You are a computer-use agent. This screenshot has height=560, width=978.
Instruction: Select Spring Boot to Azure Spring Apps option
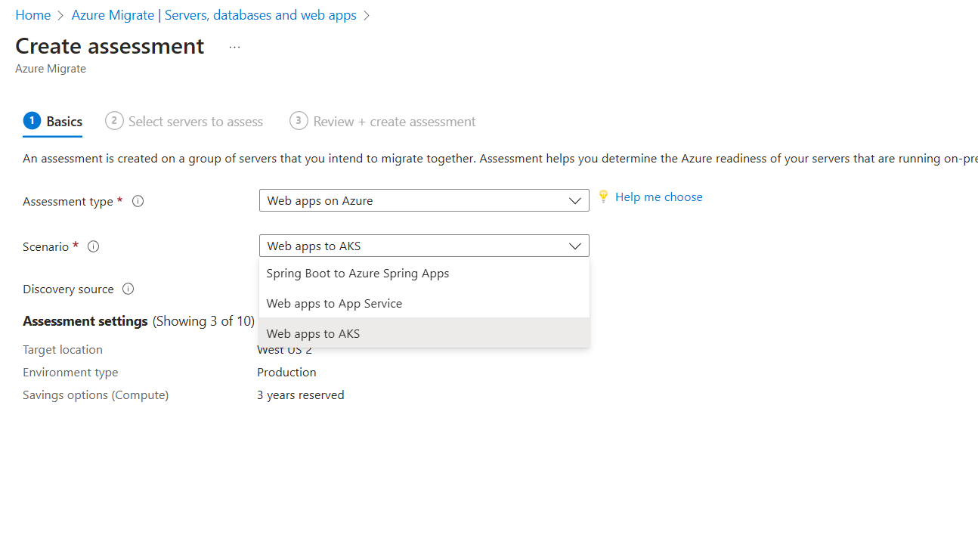(357, 273)
